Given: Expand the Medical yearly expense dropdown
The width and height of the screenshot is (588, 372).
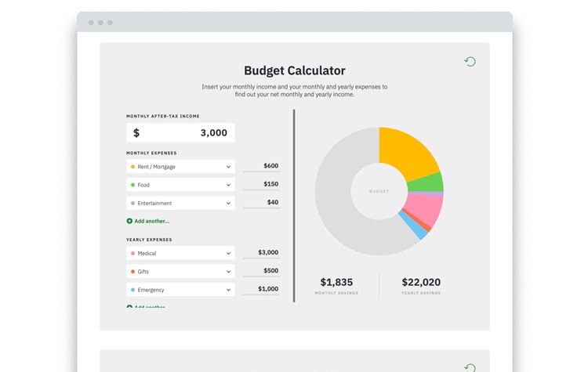Looking at the screenshot, I should 180,253.
